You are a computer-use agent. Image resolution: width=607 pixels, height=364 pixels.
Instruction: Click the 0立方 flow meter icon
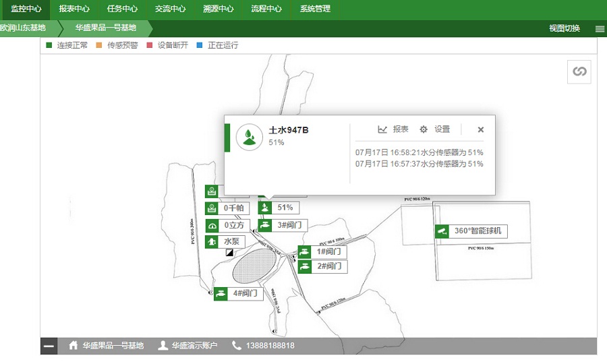pyautogui.click(x=212, y=225)
